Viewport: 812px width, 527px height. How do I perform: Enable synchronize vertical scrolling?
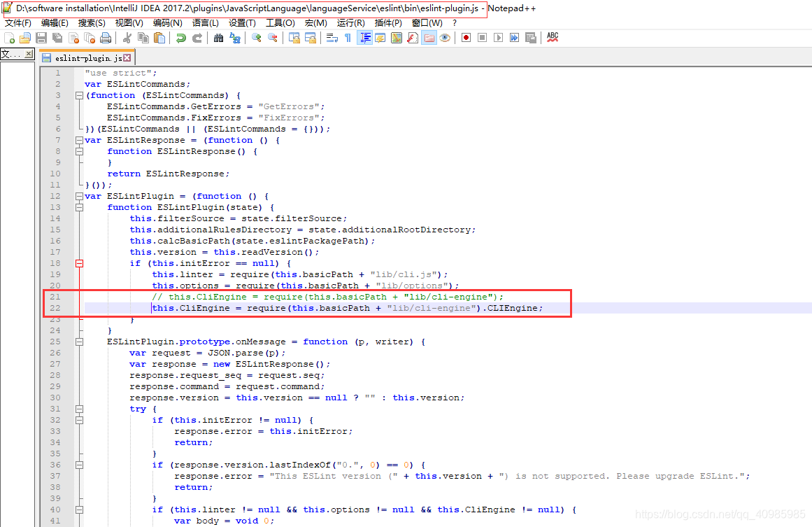(x=294, y=37)
